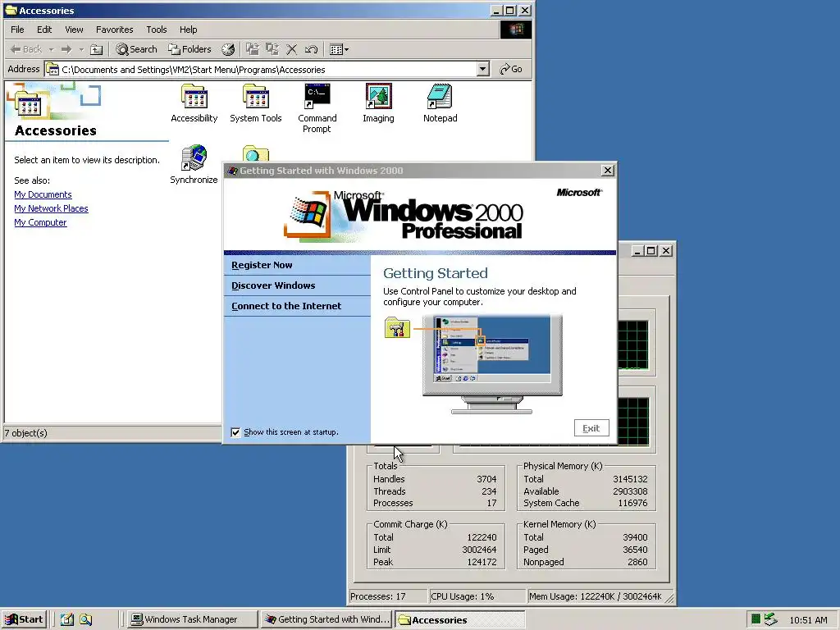Click Physical Memory Total 3145132 value
This screenshot has height=630, width=840.
pyautogui.click(x=630, y=479)
